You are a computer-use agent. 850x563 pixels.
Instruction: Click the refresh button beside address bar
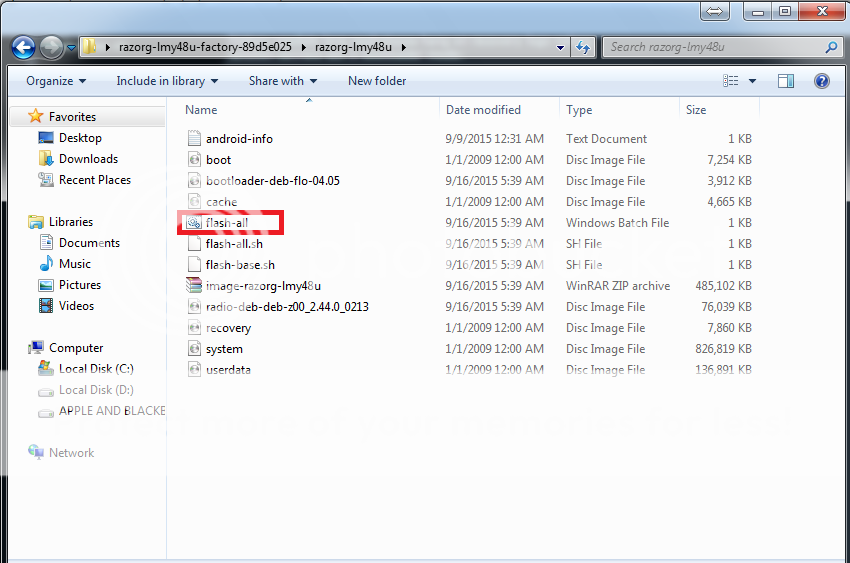click(x=584, y=47)
